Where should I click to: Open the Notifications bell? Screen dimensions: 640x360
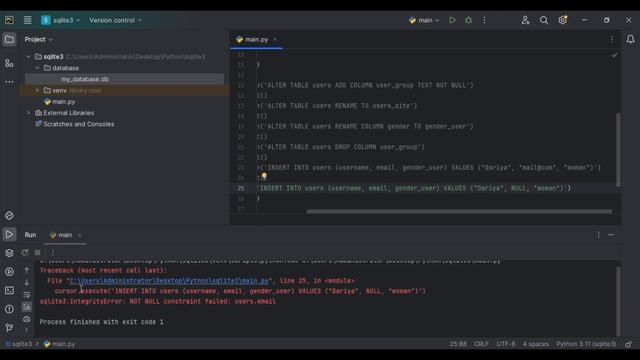point(630,39)
